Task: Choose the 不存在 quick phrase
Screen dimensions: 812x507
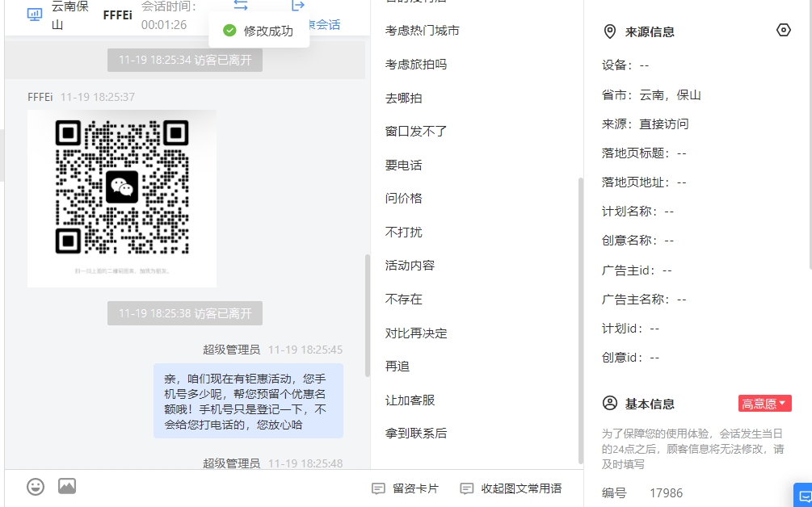Action: click(x=403, y=299)
